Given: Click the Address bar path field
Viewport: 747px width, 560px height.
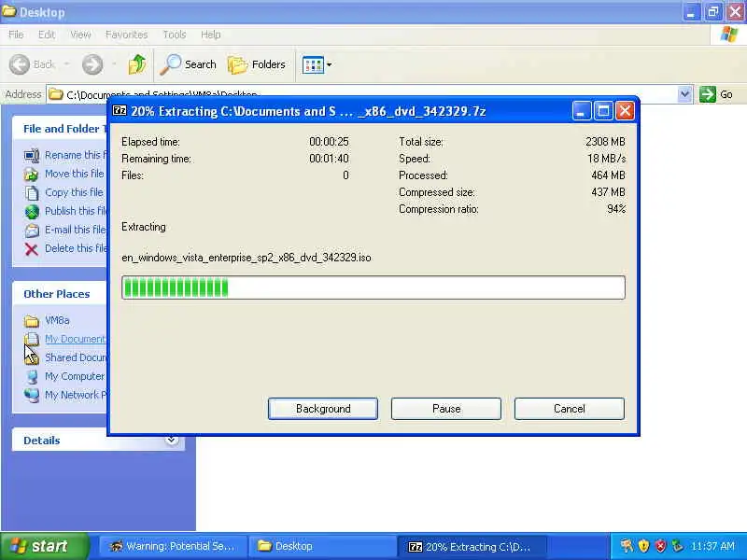Looking at the screenshot, I should click(x=362, y=94).
